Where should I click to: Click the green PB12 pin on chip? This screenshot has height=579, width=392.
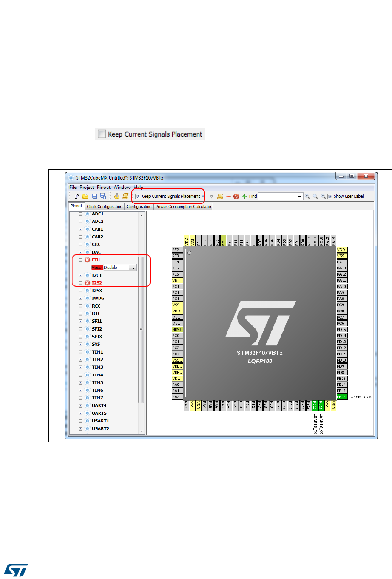pyautogui.click(x=342, y=397)
